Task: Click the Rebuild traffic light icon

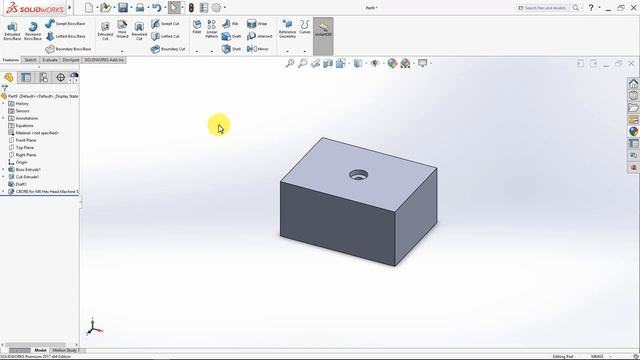Action: point(191,7)
